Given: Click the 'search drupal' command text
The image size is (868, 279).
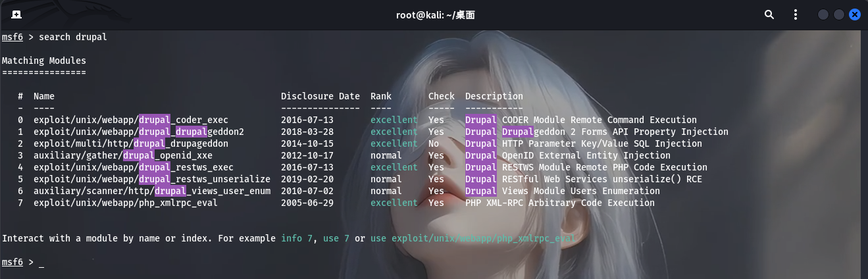Looking at the screenshot, I should click(x=73, y=37).
